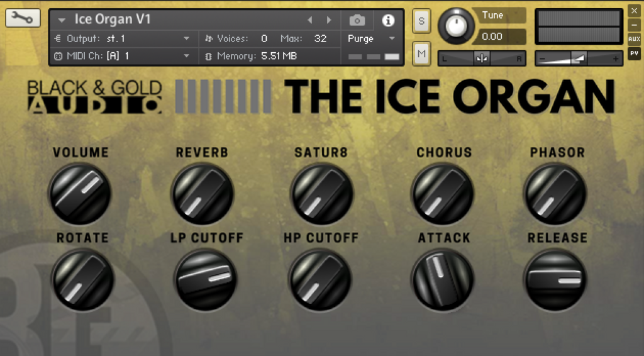Click the AUX sends icon

[x=634, y=39]
